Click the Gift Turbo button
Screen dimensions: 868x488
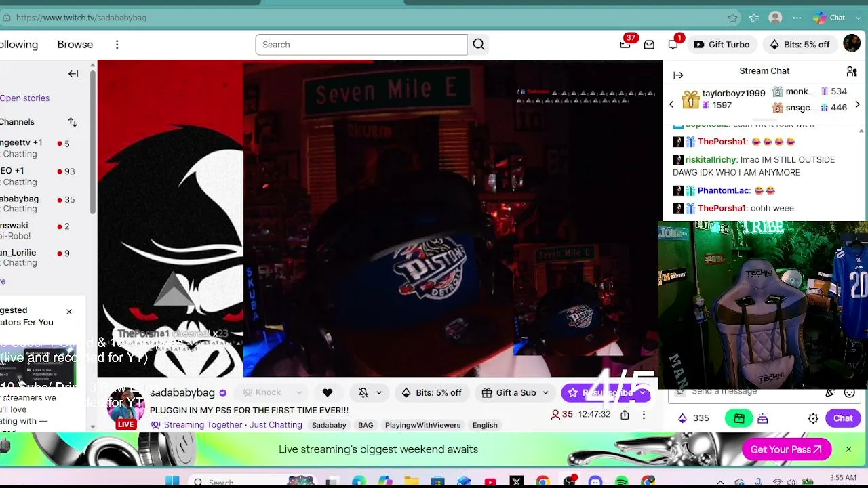(x=722, y=45)
